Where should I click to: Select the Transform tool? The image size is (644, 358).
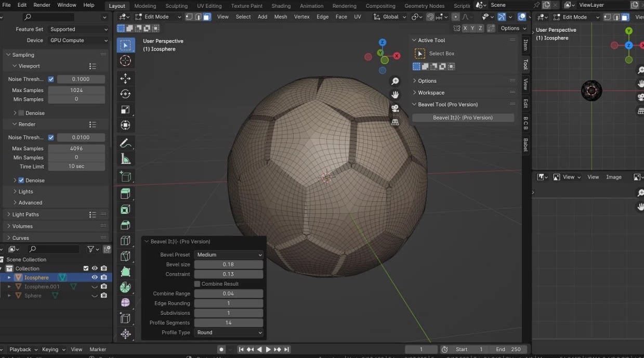click(125, 125)
